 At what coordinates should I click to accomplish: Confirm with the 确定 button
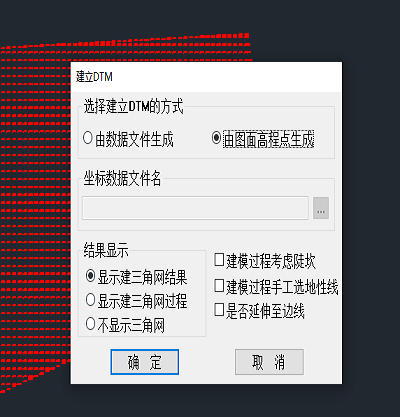(x=145, y=362)
